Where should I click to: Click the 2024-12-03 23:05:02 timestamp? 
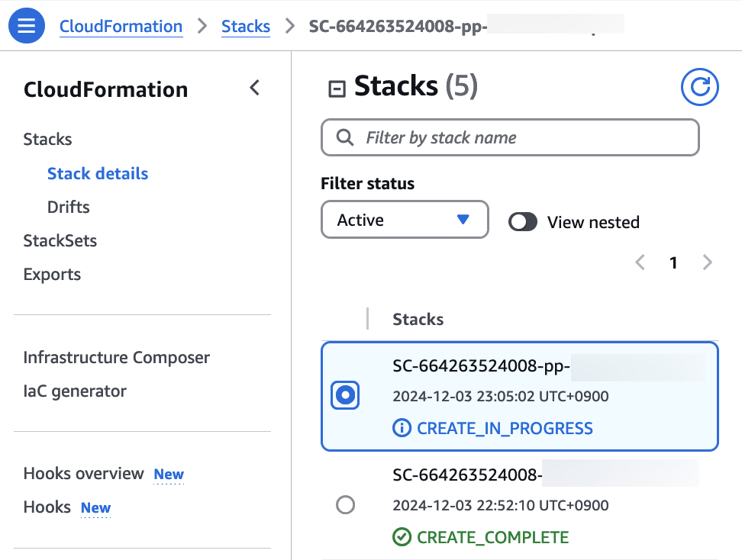[x=501, y=396]
